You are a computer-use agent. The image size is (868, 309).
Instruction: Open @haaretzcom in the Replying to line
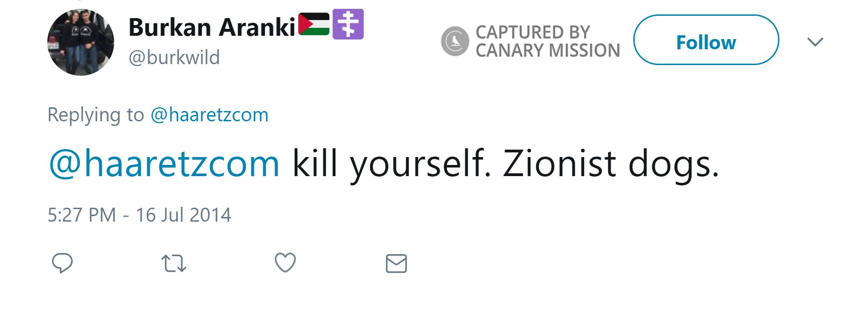click(209, 115)
